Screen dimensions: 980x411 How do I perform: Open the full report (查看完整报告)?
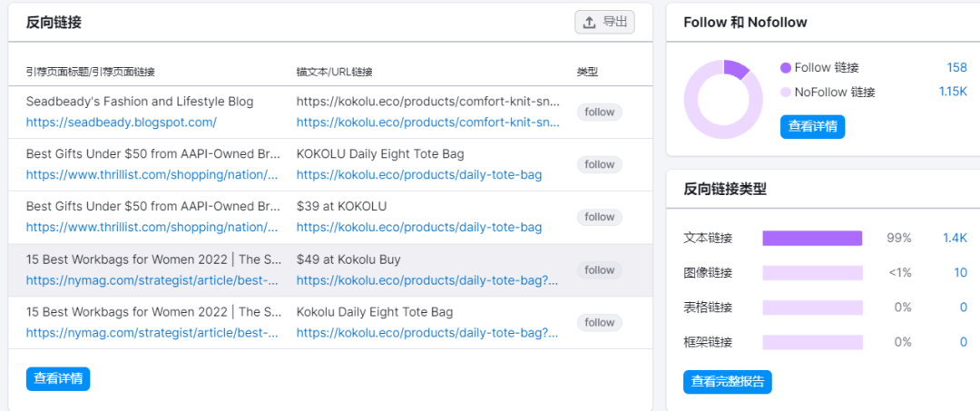tap(727, 382)
